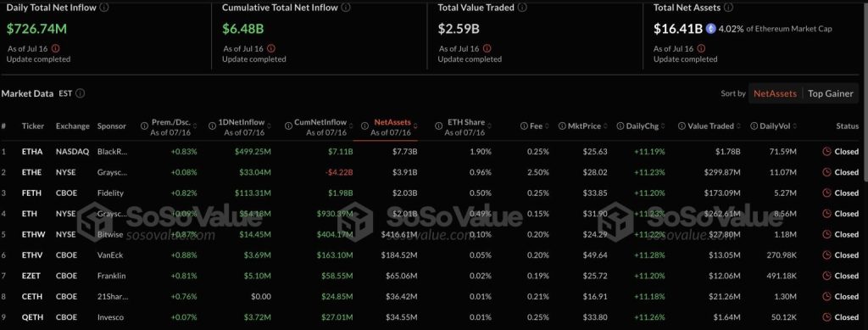Click info icon next to Total Net Assets
The width and height of the screenshot is (868, 330).
tap(728, 8)
